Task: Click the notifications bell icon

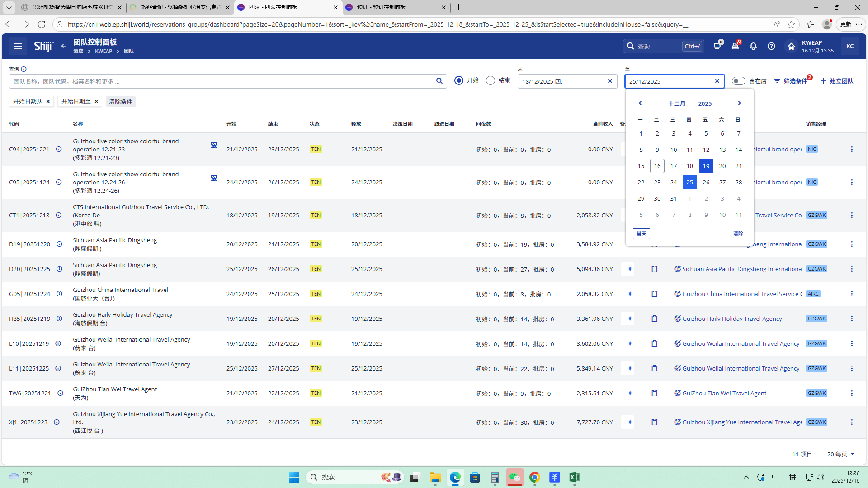Action: tap(753, 46)
